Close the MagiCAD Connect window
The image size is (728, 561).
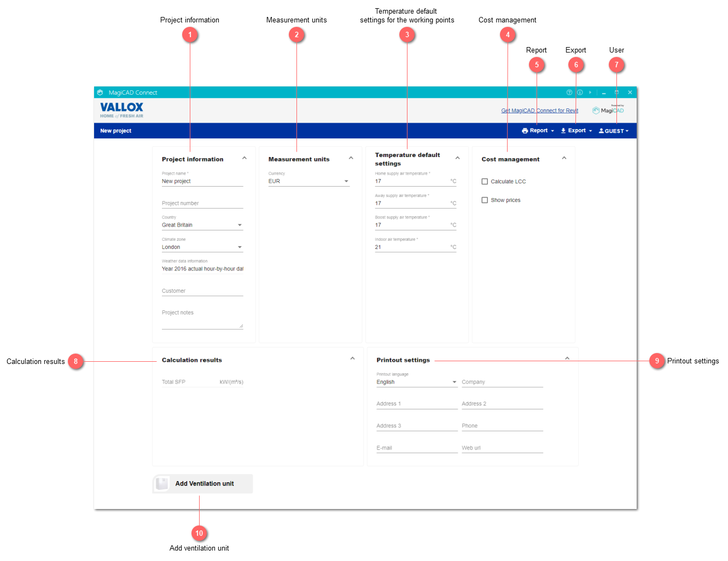(x=630, y=92)
